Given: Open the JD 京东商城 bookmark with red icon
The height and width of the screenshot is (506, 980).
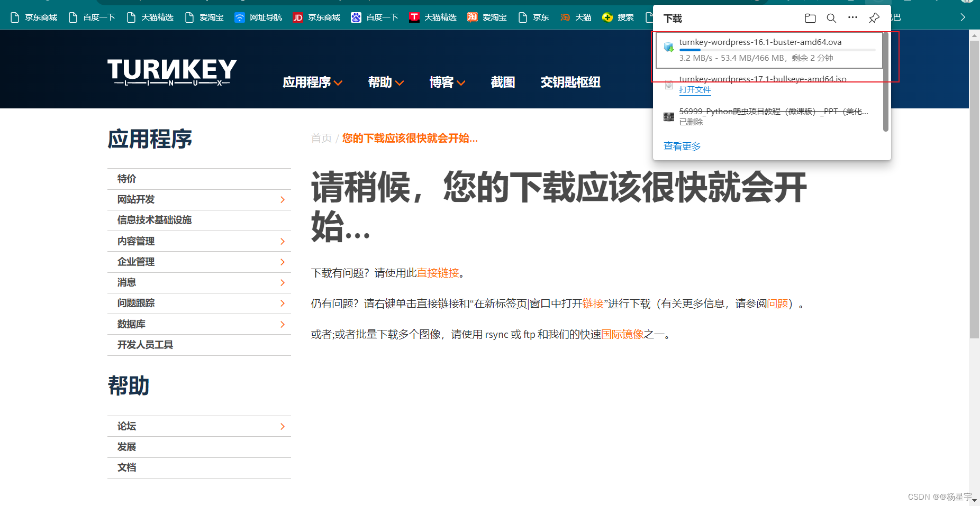Looking at the screenshot, I should pos(316,17).
